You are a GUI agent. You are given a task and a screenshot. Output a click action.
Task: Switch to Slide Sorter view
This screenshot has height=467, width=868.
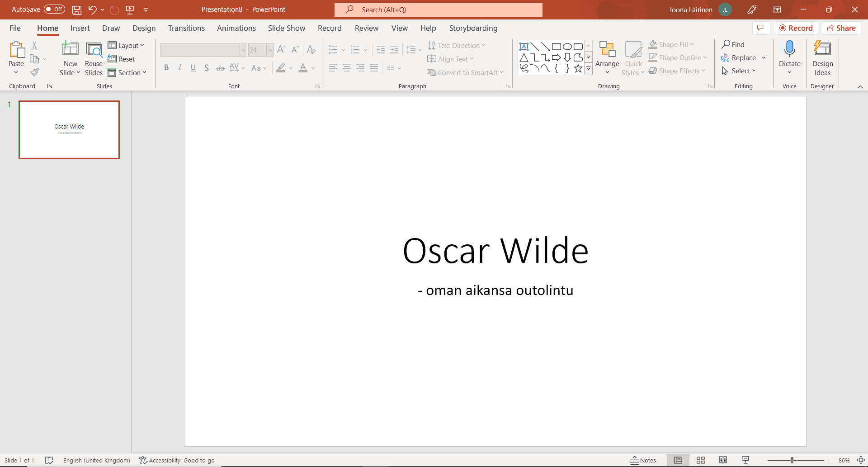pos(701,460)
